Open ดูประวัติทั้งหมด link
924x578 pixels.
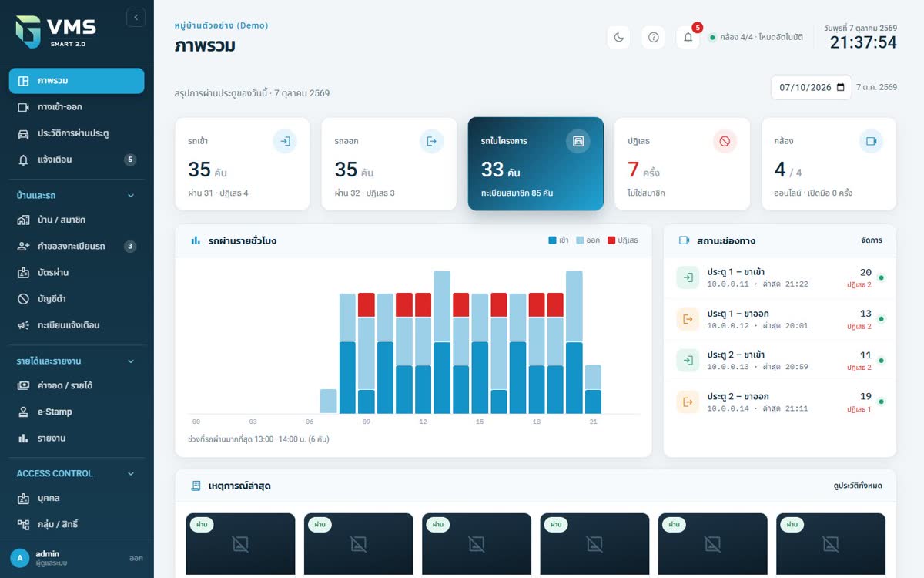(858, 486)
